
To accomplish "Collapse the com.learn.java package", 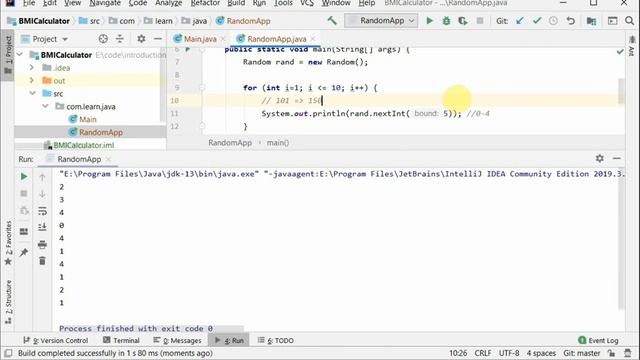I will (45, 106).
